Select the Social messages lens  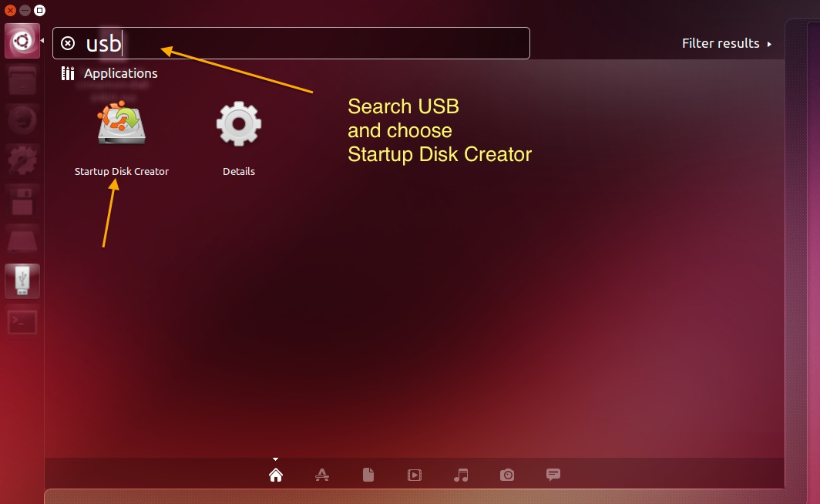(553, 475)
